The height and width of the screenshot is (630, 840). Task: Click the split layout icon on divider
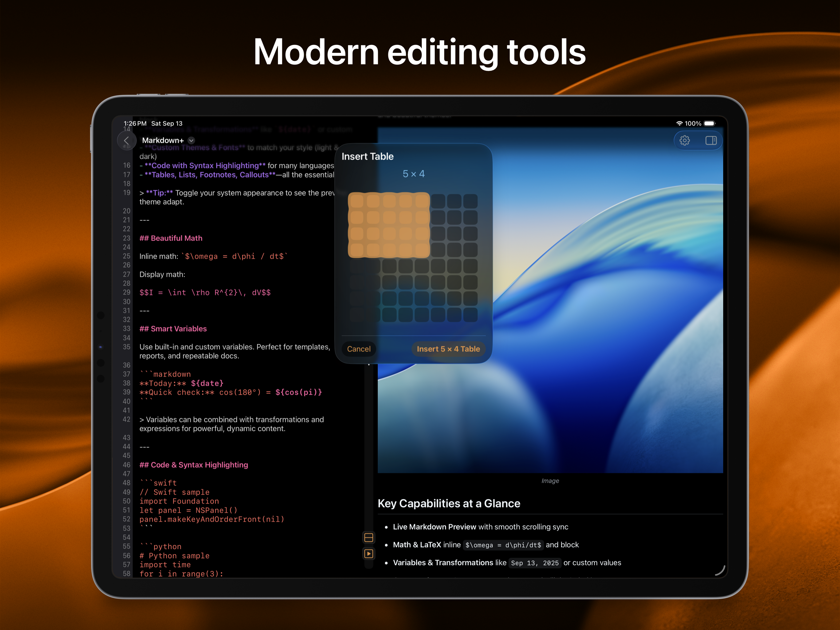coord(369,538)
